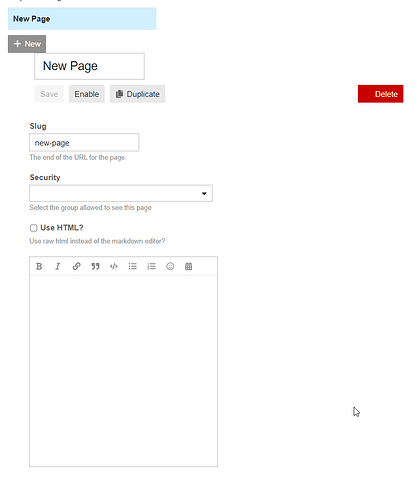This screenshot has height=500, width=417.
Task: Apply bold formatting in the editor
Action: (x=39, y=266)
